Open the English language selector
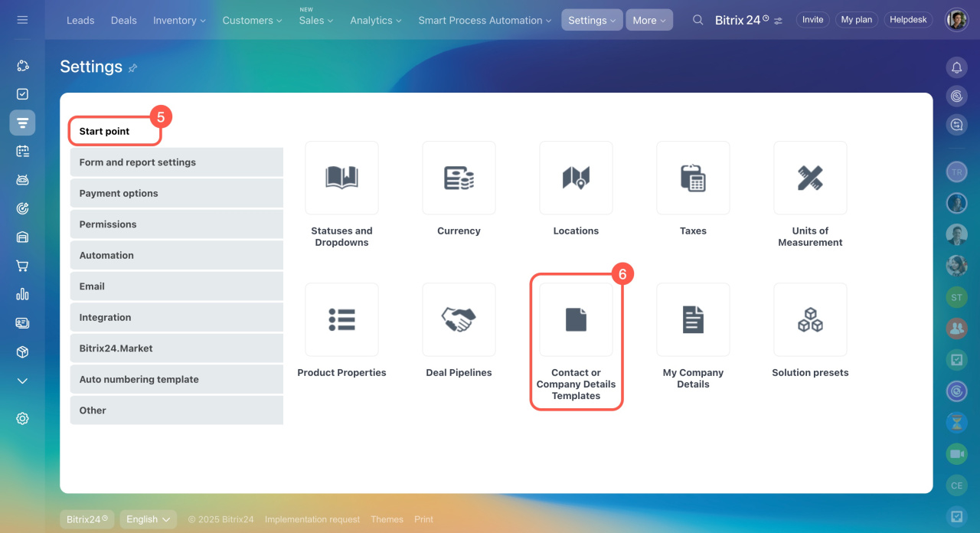This screenshot has width=980, height=533. pyautogui.click(x=149, y=519)
